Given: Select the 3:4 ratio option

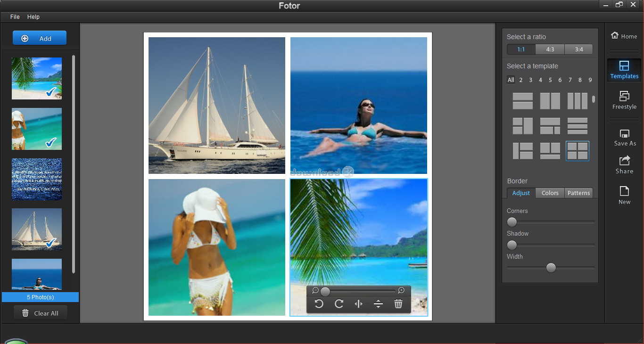Looking at the screenshot, I should [x=578, y=49].
